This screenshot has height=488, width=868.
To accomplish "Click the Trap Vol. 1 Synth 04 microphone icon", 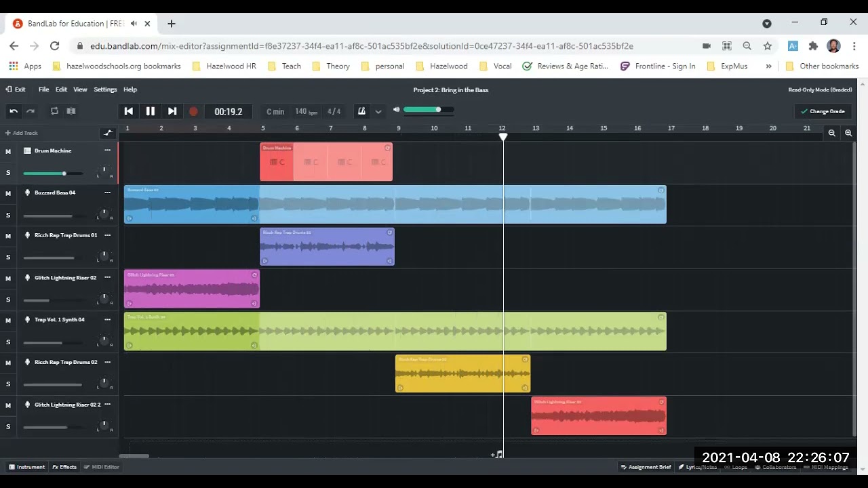I will click(x=28, y=320).
